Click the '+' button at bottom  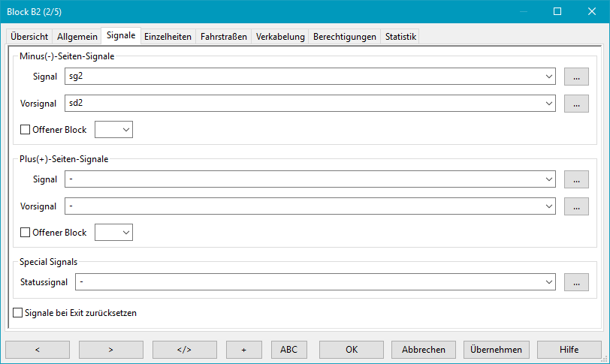[244, 350]
